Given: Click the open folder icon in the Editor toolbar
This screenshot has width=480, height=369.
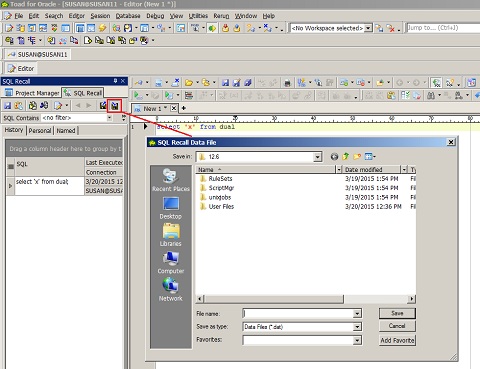Looking at the screenshot, I should 189,82.
